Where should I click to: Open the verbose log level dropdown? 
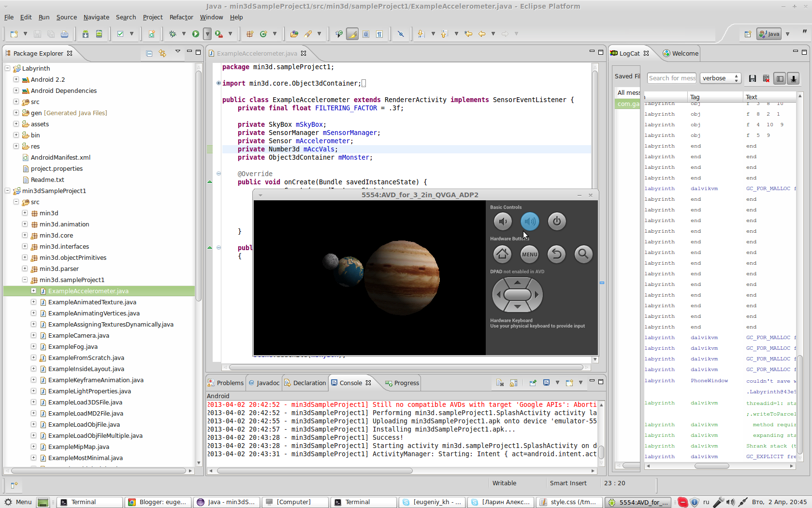click(x=720, y=78)
